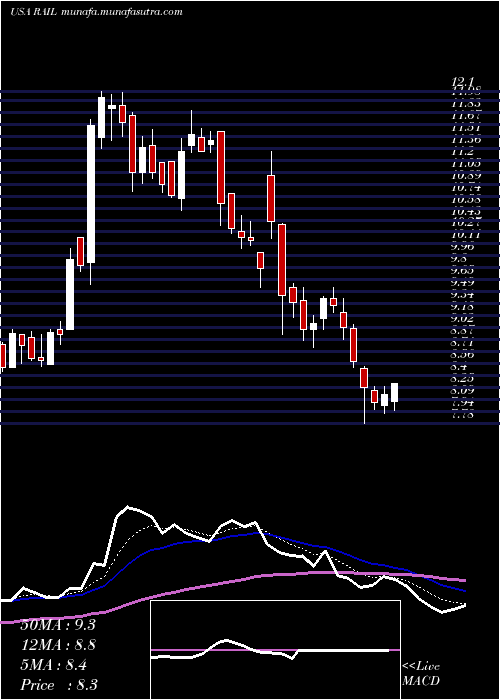Click the '<<Live' label

coord(421,667)
